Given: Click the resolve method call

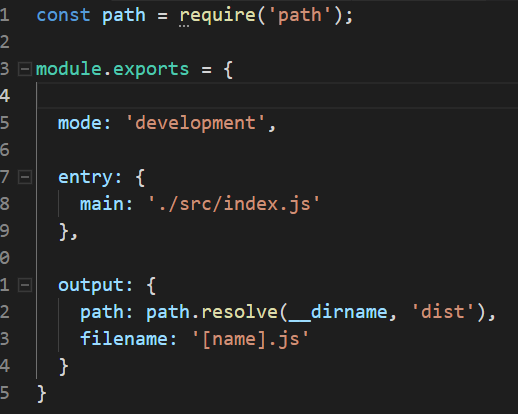Looking at the screenshot, I should [239, 312].
